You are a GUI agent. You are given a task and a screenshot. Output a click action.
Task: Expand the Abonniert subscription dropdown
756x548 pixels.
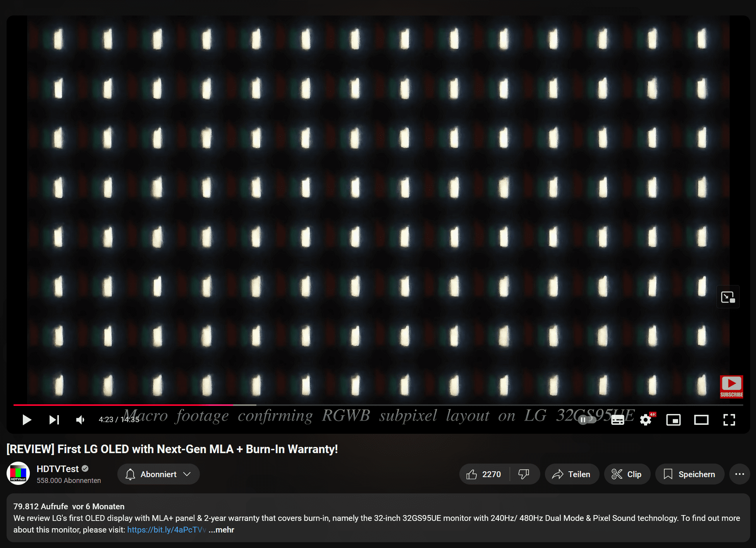pos(158,474)
